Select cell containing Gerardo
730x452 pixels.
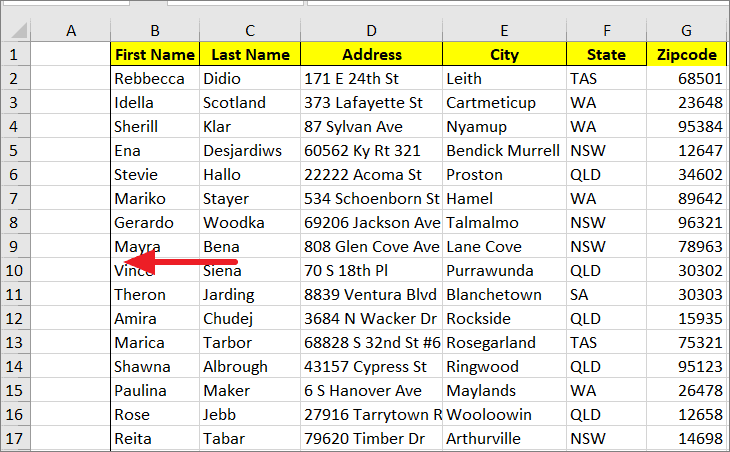pos(155,223)
